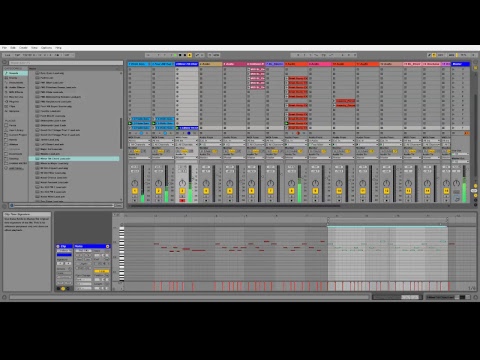This screenshot has height=360, width=480.
Task: Select Sounds category in the browser
Action: 16,73
